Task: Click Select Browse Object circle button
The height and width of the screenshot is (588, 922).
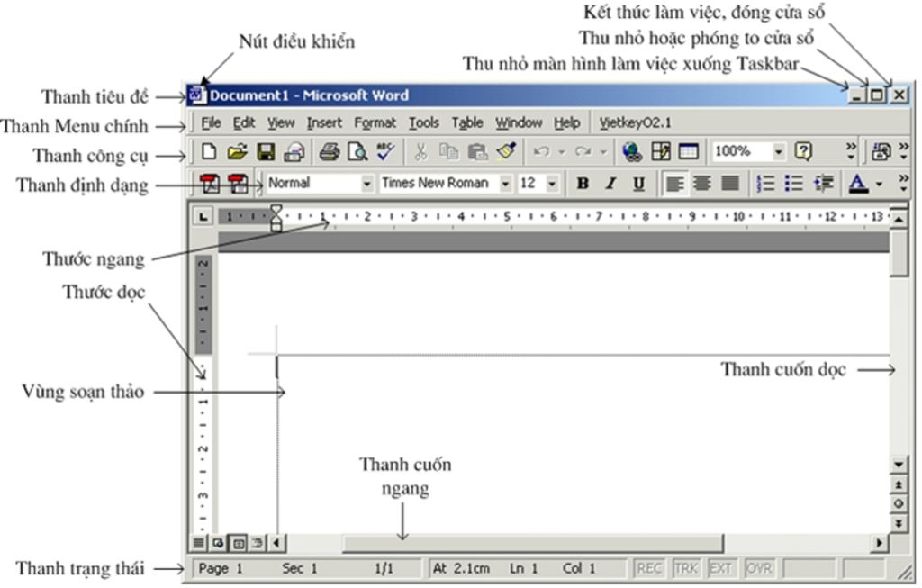Action: coord(899,504)
